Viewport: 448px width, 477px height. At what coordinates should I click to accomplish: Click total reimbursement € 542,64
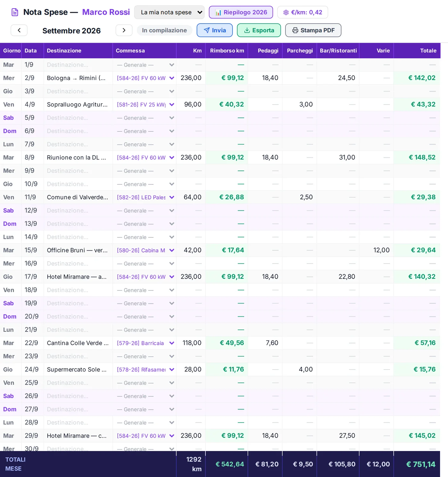click(x=230, y=464)
